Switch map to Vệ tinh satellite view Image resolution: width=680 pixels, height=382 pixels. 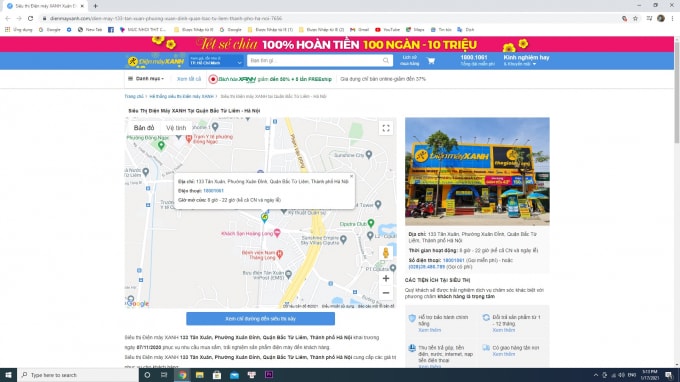(x=176, y=128)
